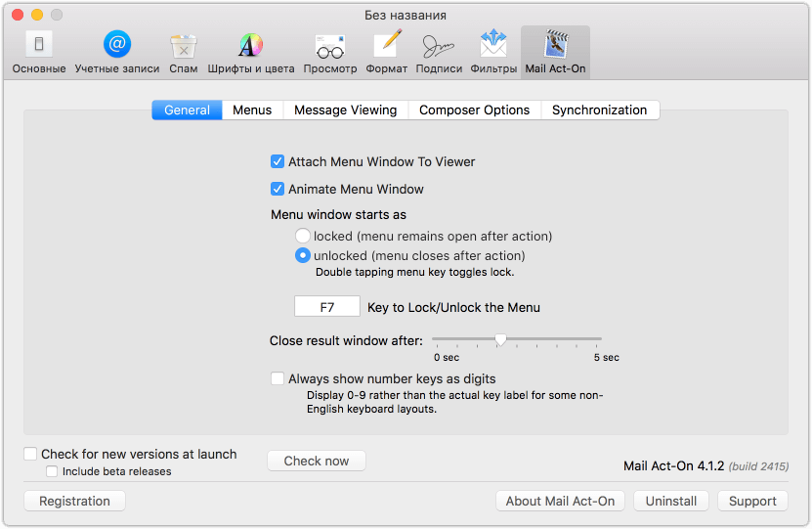Open the Шрифты и цвета pane
Viewport: 812px width, 529px height.
point(251,53)
